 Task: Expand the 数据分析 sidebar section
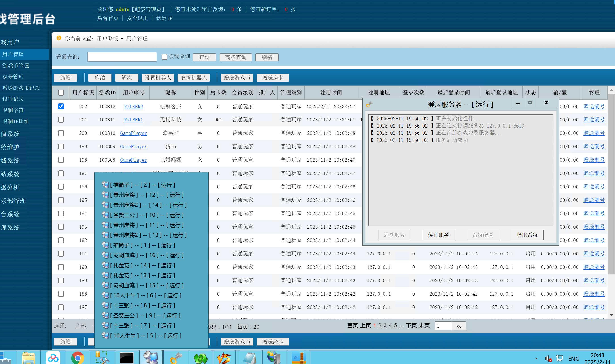coord(10,187)
